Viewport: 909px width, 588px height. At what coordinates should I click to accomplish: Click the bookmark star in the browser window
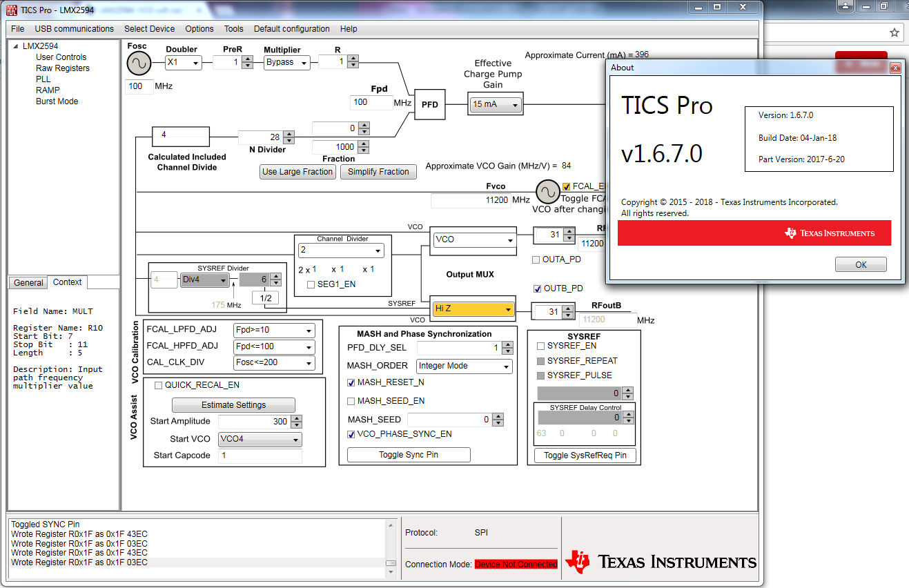tap(895, 32)
